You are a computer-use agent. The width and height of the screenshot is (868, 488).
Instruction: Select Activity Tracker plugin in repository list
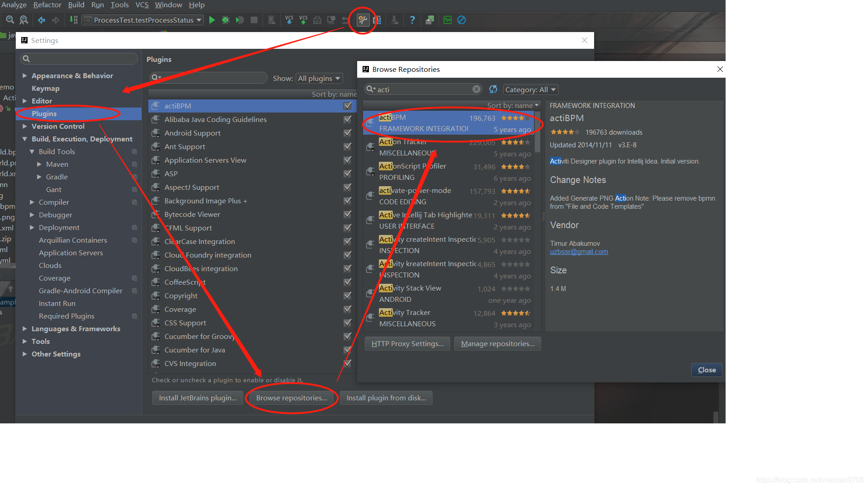[x=448, y=318]
